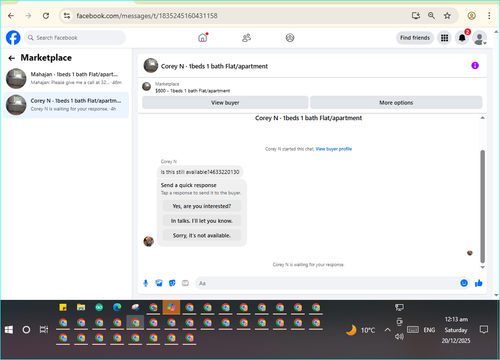This screenshot has width=500, height=360.
Task: Reload the Facebook page
Action: (46, 16)
